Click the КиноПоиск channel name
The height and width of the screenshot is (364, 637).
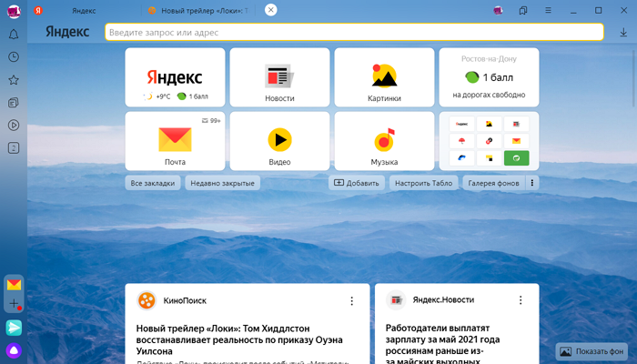click(185, 300)
